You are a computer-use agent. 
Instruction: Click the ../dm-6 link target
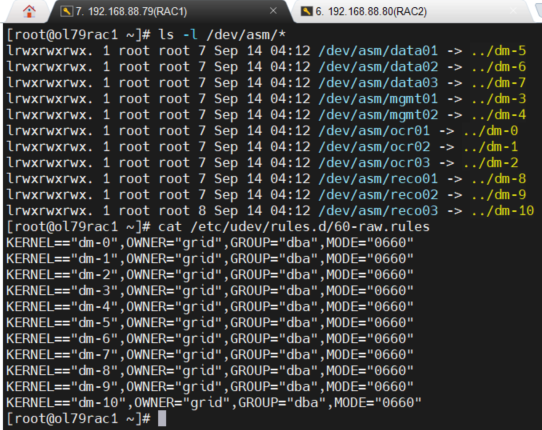point(498,67)
